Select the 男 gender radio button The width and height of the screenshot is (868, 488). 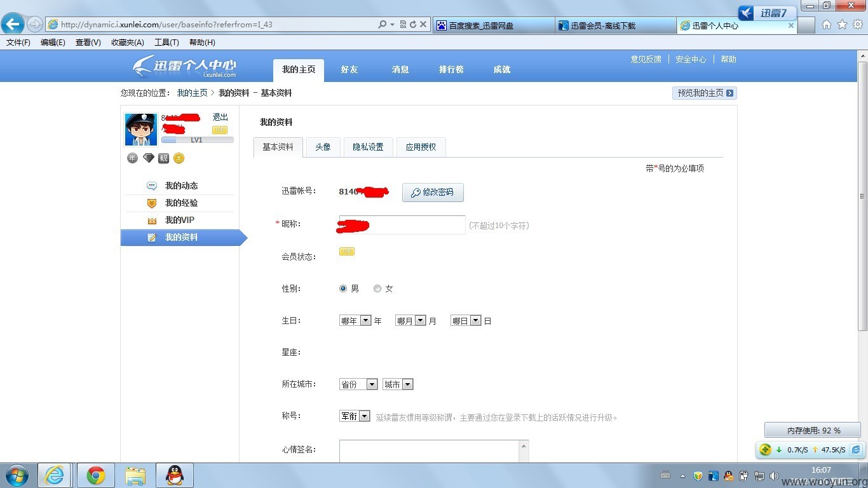[x=343, y=288]
